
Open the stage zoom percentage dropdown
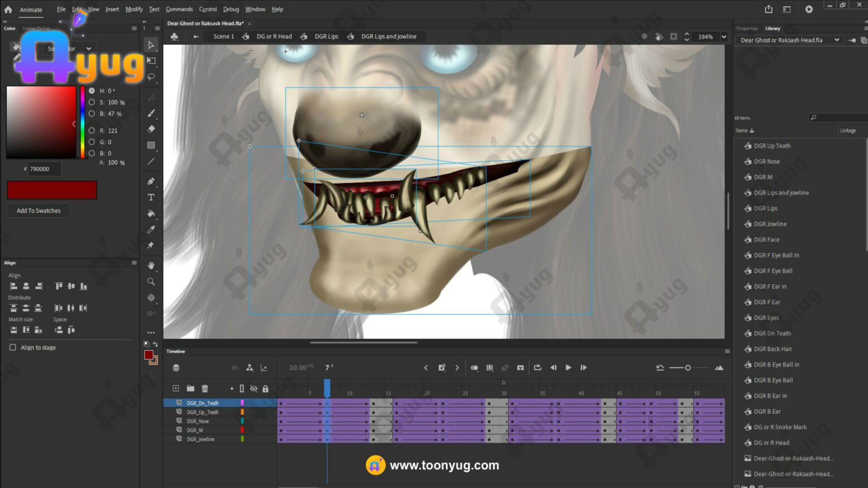[724, 37]
